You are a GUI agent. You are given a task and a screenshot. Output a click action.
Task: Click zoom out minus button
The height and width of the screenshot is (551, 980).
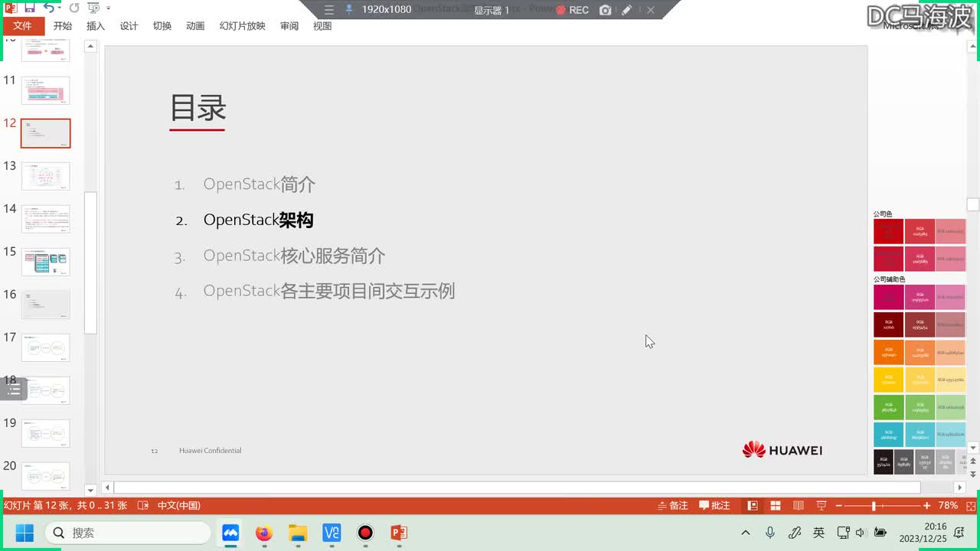coord(839,505)
